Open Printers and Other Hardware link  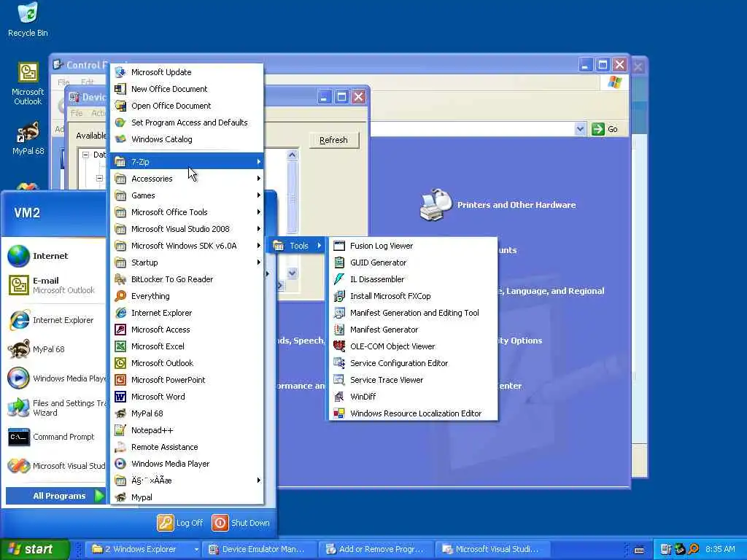tap(516, 205)
